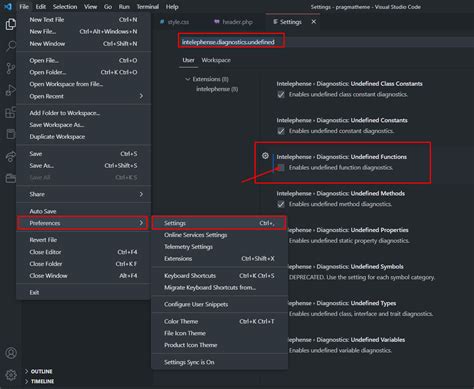Open the Terminal menu

(148, 7)
